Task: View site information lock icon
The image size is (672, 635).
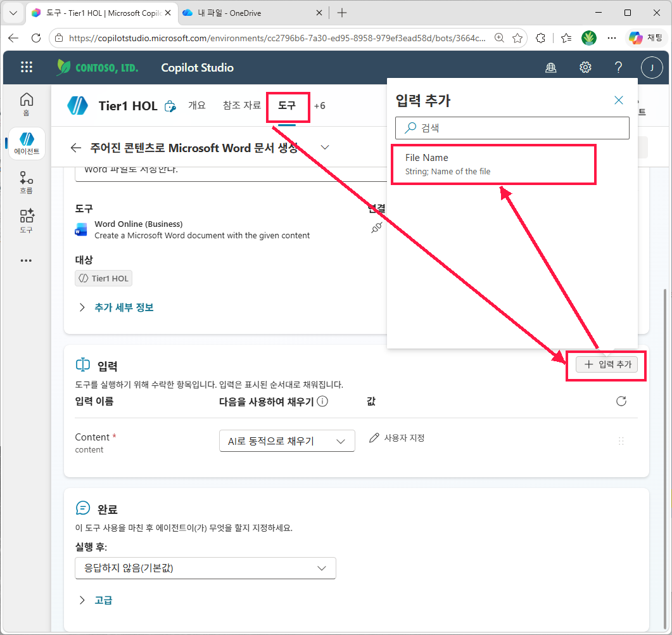Action: pyautogui.click(x=59, y=38)
